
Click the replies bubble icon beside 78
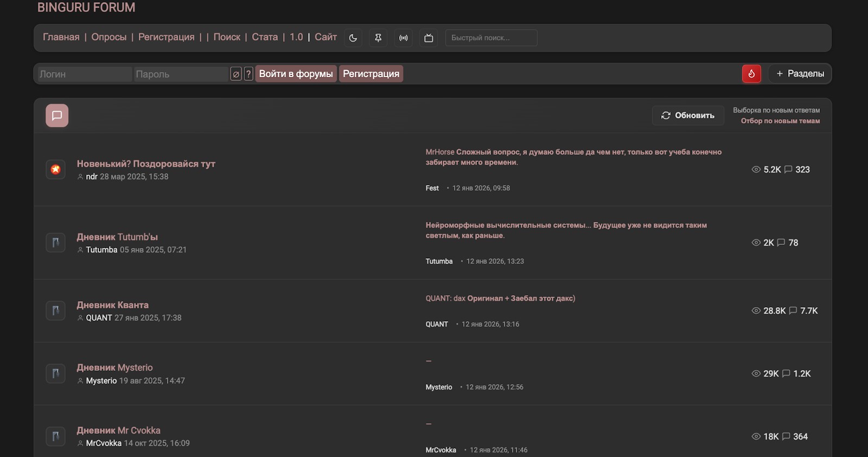tap(781, 243)
